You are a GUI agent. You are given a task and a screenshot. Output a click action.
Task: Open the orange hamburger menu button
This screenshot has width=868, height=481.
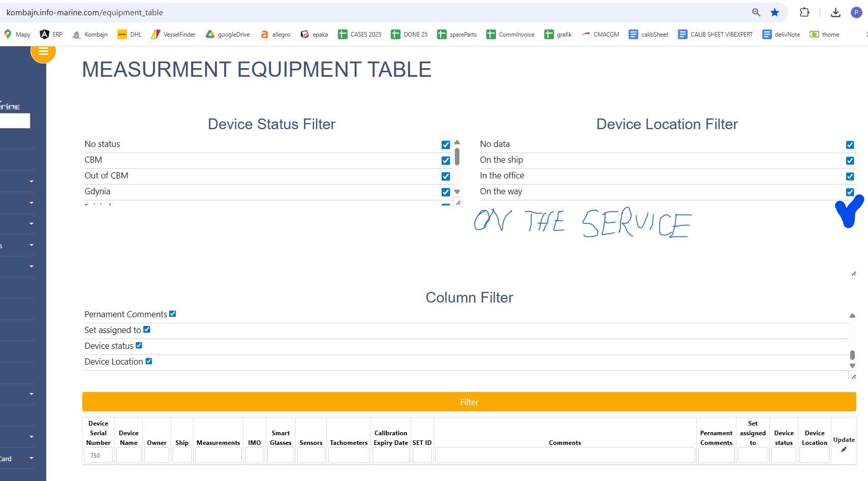pyautogui.click(x=43, y=51)
